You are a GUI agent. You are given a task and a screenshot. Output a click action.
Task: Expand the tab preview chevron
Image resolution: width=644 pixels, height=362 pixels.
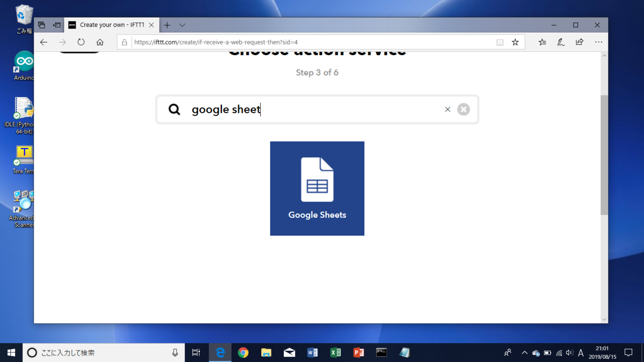(182, 25)
